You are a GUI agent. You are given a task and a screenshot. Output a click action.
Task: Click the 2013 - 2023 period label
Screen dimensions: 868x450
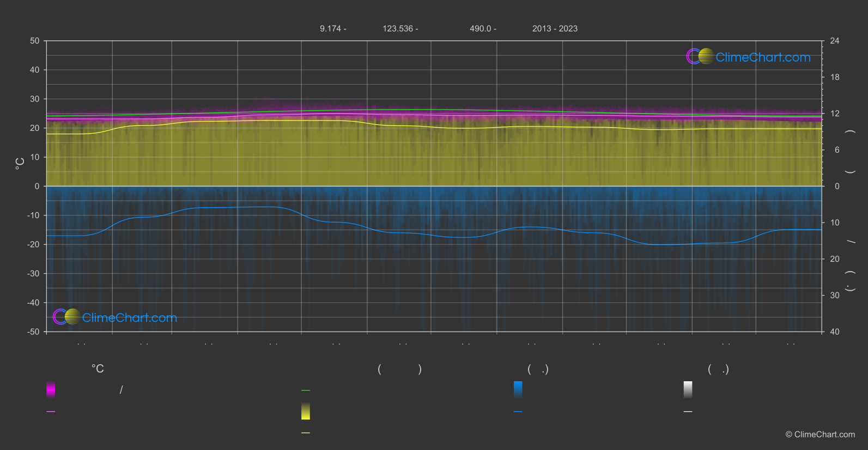coord(555,29)
